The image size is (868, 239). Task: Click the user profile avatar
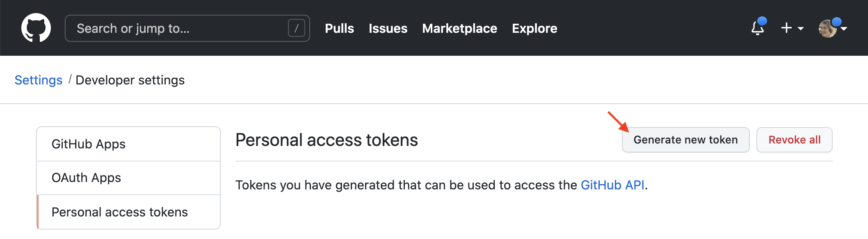tap(828, 29)
